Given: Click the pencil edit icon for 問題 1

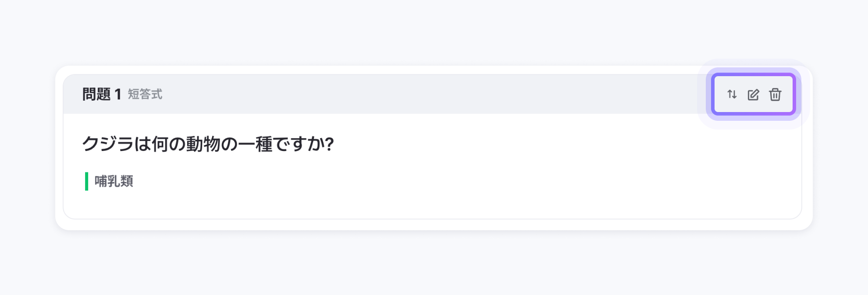Looking at the screenshot, I should [x=753, y=95].
